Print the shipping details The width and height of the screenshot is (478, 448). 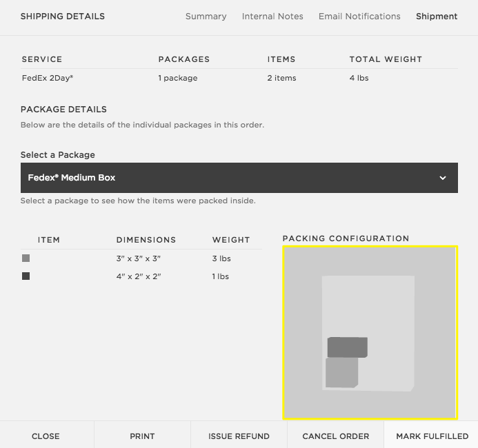point(142,436)
